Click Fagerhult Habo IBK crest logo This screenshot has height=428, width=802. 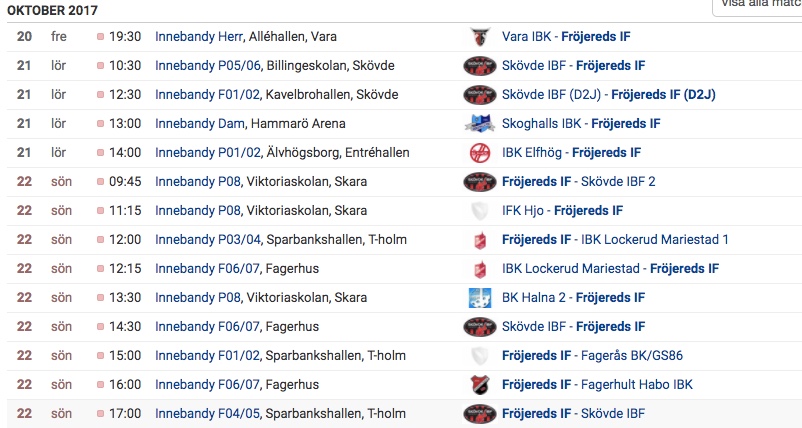tap(479, 385)
